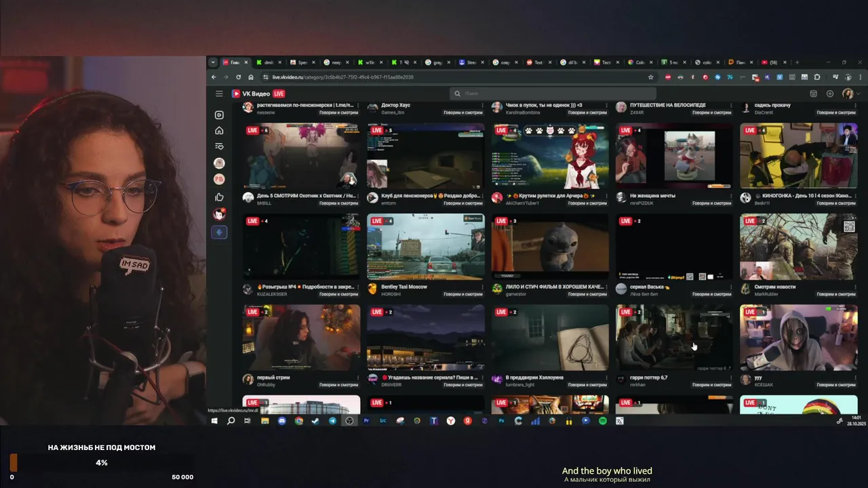Open options menu for первый стрим
Image resolution: width=868 pixels, height=488 pixels.
click(x=358, y=378)
